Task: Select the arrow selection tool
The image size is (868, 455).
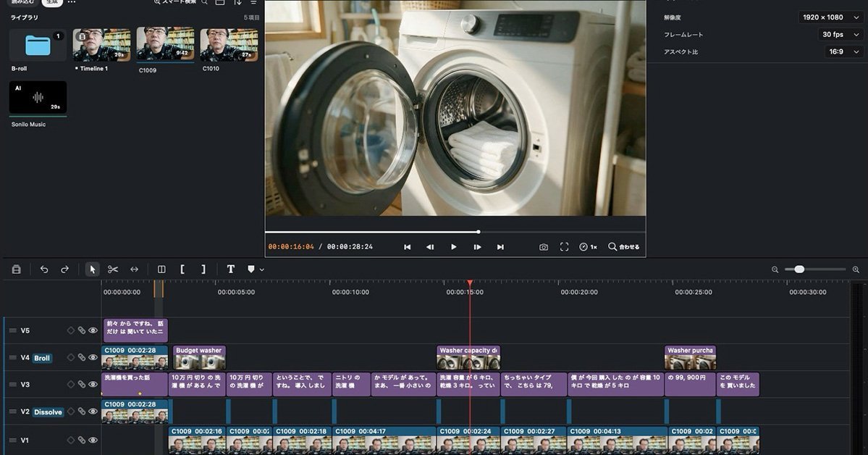Action: [x=92, y=270]
